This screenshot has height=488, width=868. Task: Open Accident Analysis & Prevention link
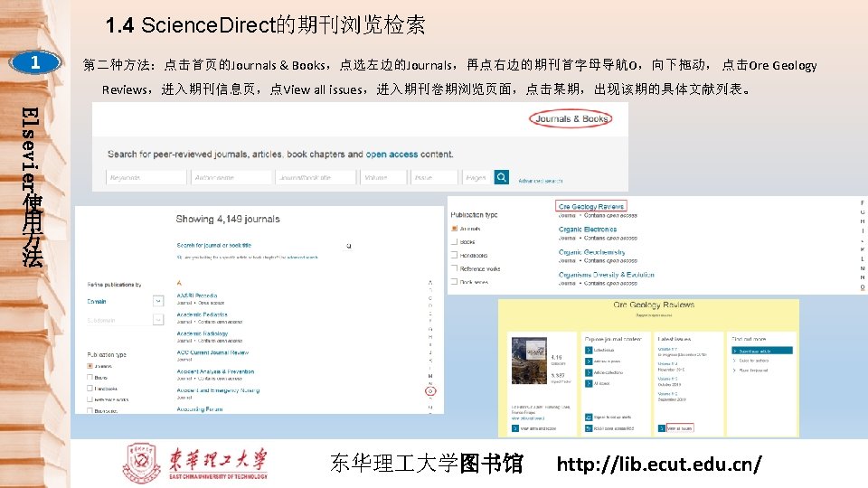[x=215, y=371]
